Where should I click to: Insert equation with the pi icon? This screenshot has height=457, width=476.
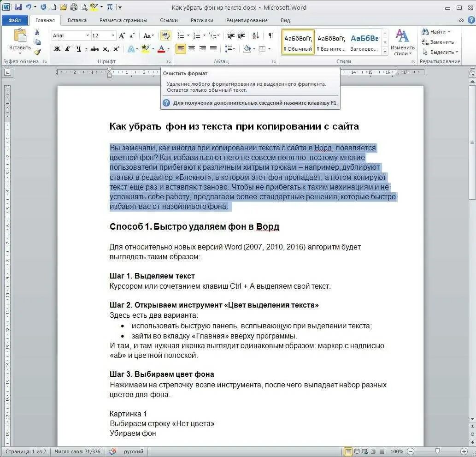pos(110,6)
